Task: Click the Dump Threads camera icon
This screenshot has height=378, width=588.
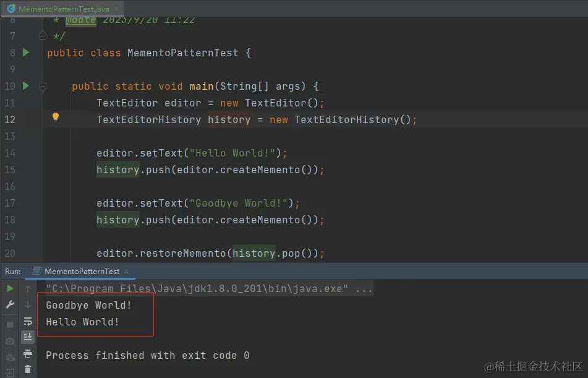Action: (x=10, y=341)
